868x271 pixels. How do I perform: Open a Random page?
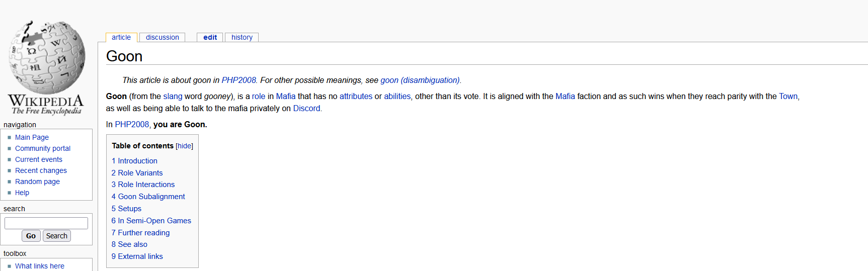37,182
